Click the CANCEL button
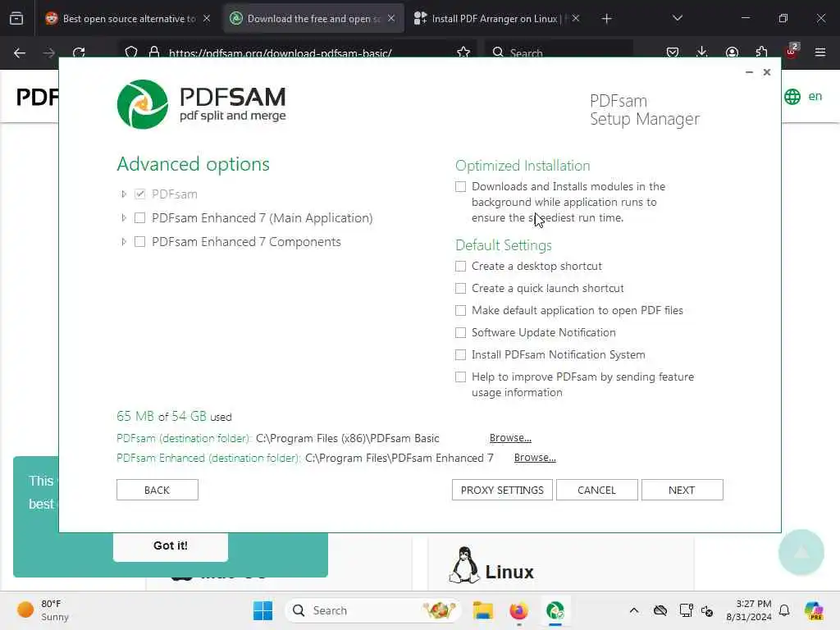Viewport: 840px width, 630px height. point(597,490)
